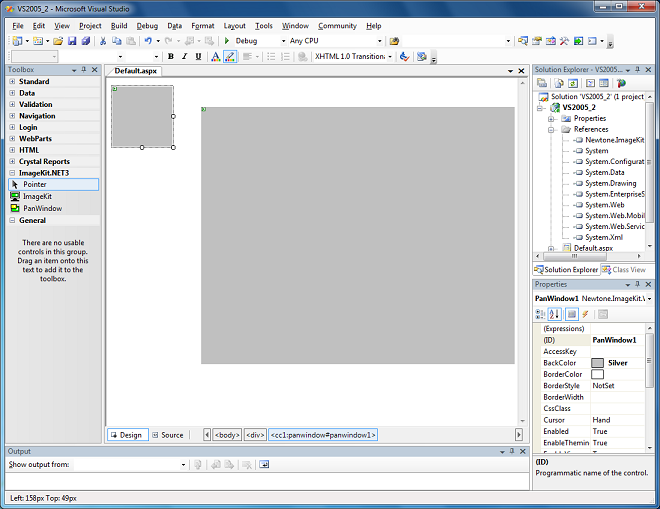Open the Debug configuration dropdown
The height and width of the screenshot is (509, 660).
[x=283, y=41]
